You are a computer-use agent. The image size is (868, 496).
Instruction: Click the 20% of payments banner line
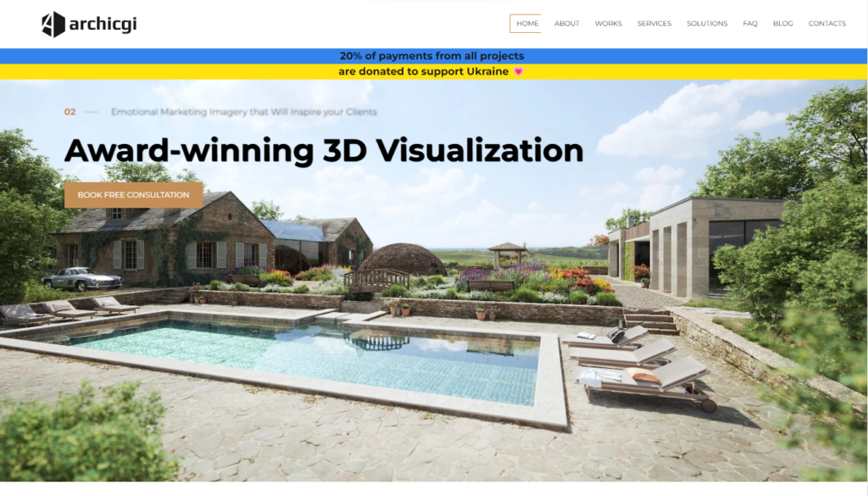click(433, 55)
